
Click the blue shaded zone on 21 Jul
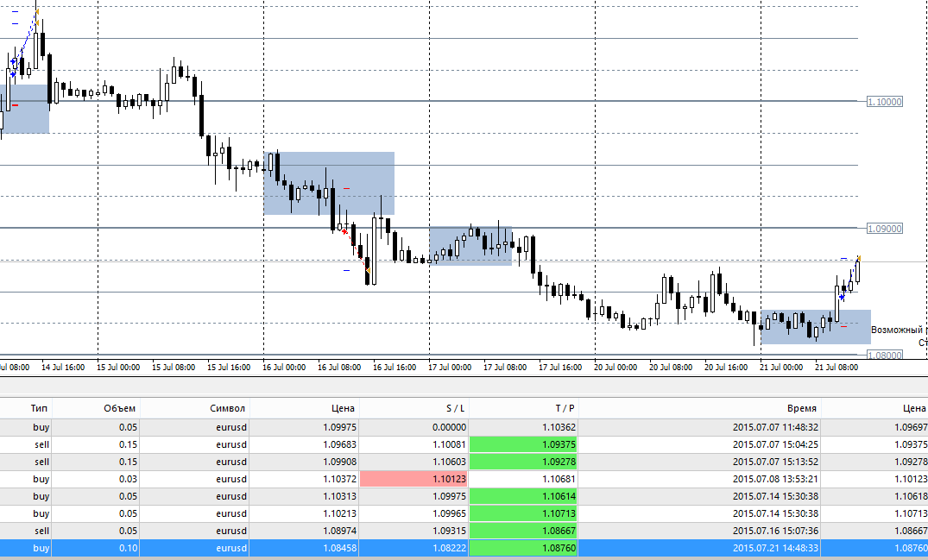816,327
